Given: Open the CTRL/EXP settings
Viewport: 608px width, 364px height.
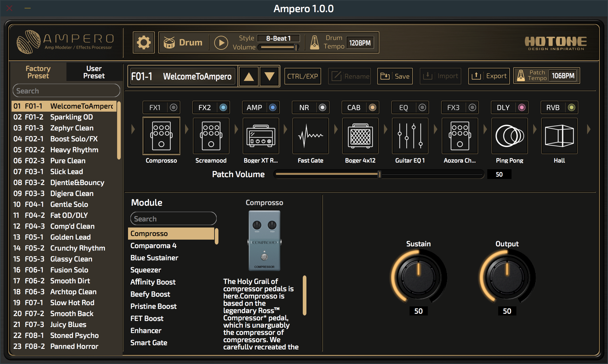Looking at the screenshot, I should (x=302, y=76).
